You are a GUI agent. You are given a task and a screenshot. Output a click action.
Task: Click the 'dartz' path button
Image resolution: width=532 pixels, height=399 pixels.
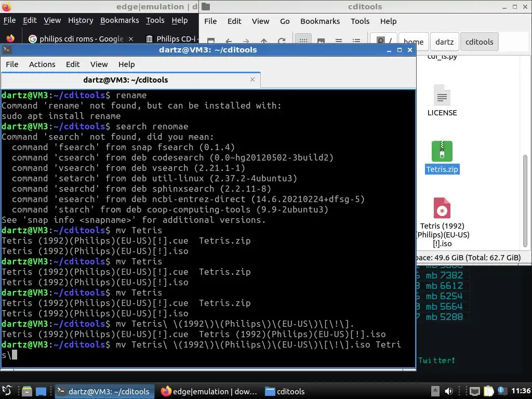tap(445, 42)
